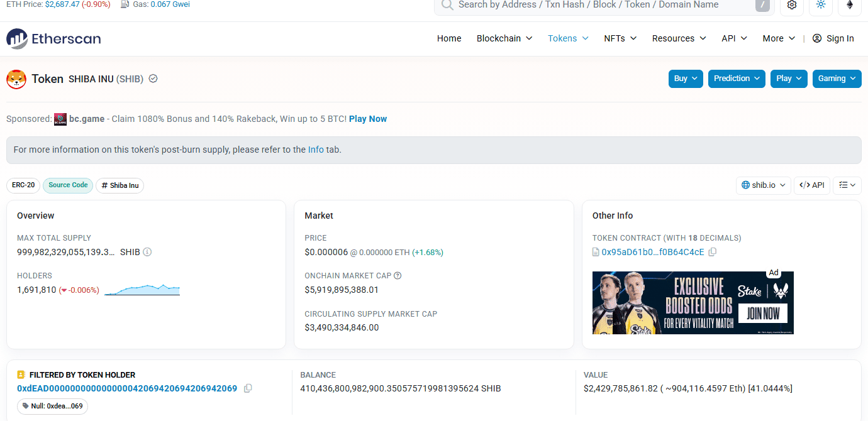Open the shib.io website dropdown
868x421 pixels.
(x=764, y=185)
